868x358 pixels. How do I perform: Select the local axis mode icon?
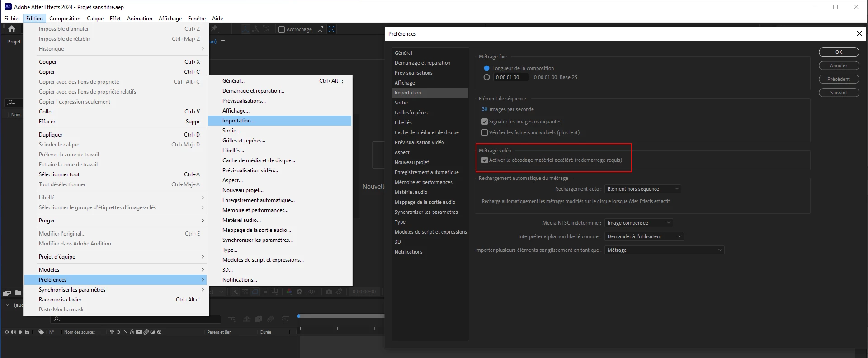point(245,29)
